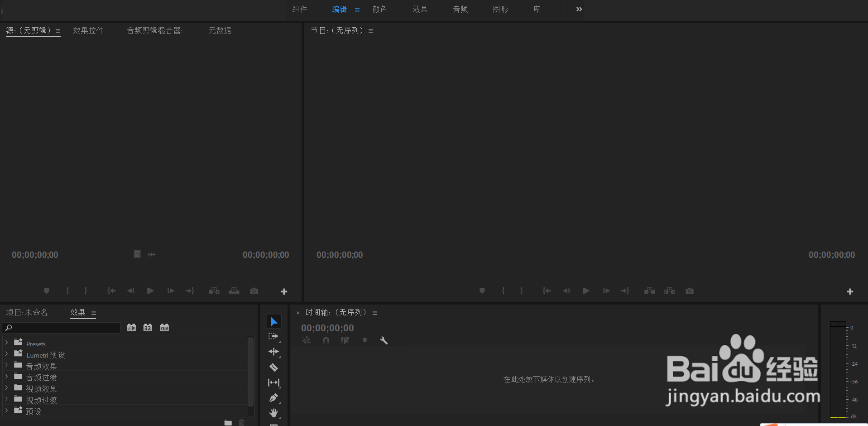
Task: Open the timeline wrench settings icon
Action: (x=384, y=340)
